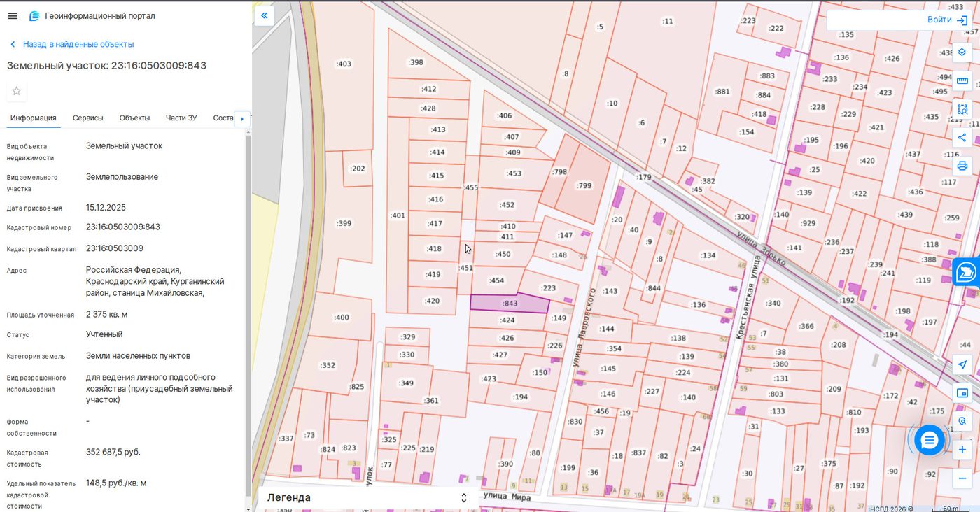Image resolution: width=980 pixels, height=512 pixels.
Task: Click parcel label :340 on the map
Action: click(773, 304)
